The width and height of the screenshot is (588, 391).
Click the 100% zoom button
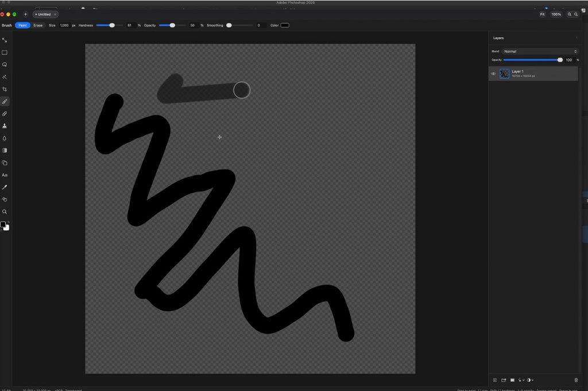(556, 14)
